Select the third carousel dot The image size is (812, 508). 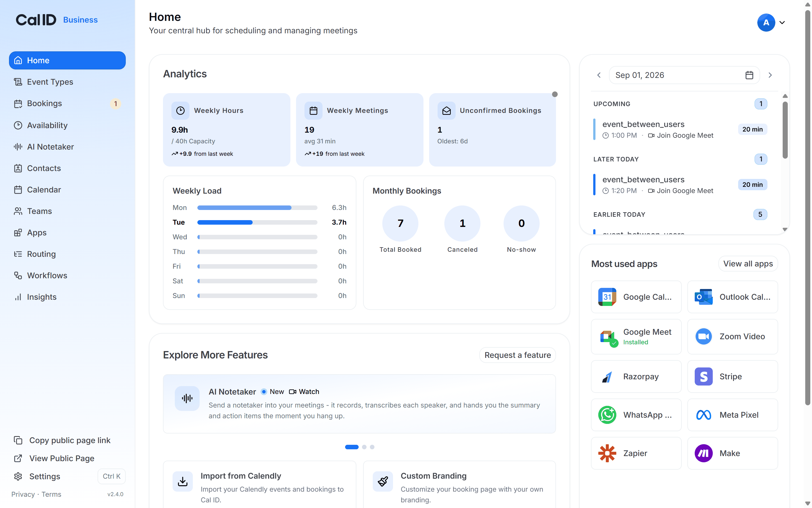pos(372,447)
